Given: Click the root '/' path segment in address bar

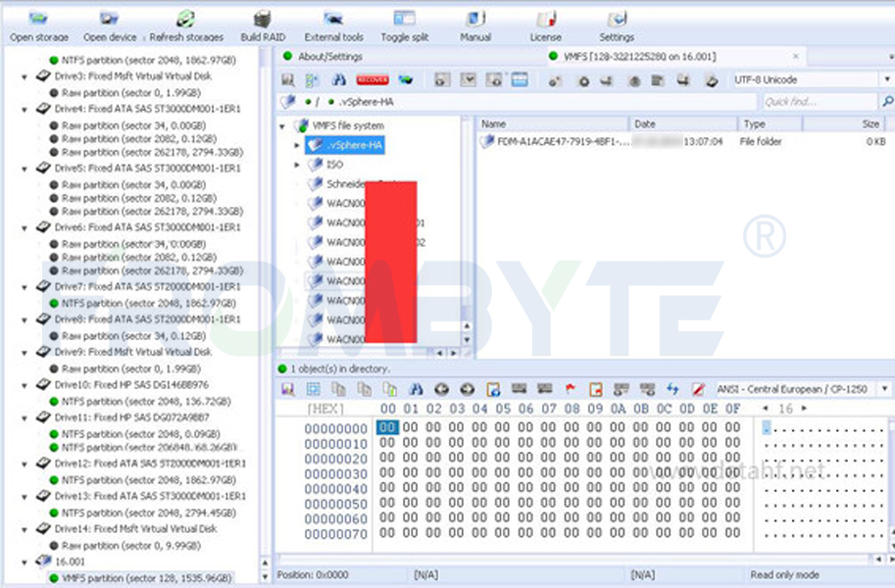Looking at the screenshot, I should 317,102.
